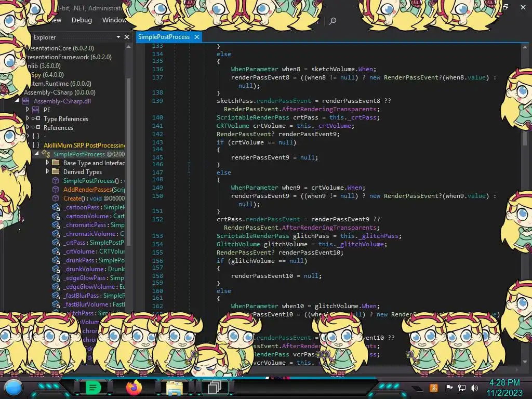532x399 pixels.
Task: Close the Assembly Explorer panel
Action: (127, 37)
